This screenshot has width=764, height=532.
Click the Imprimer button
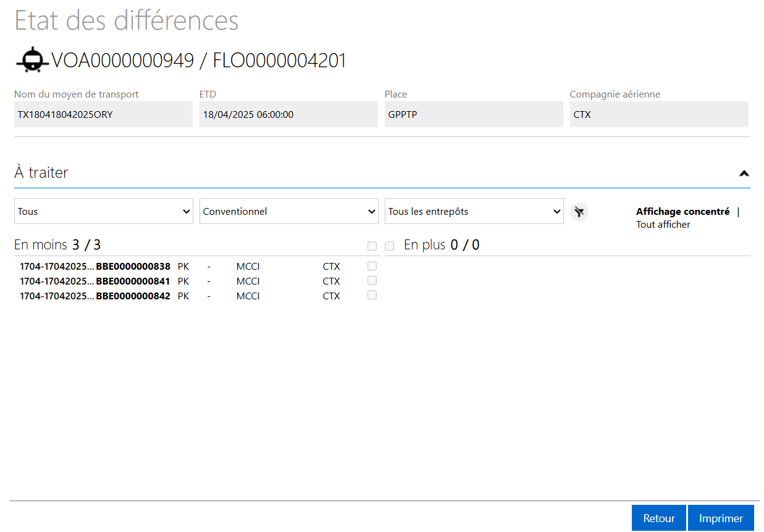[721, 518]
